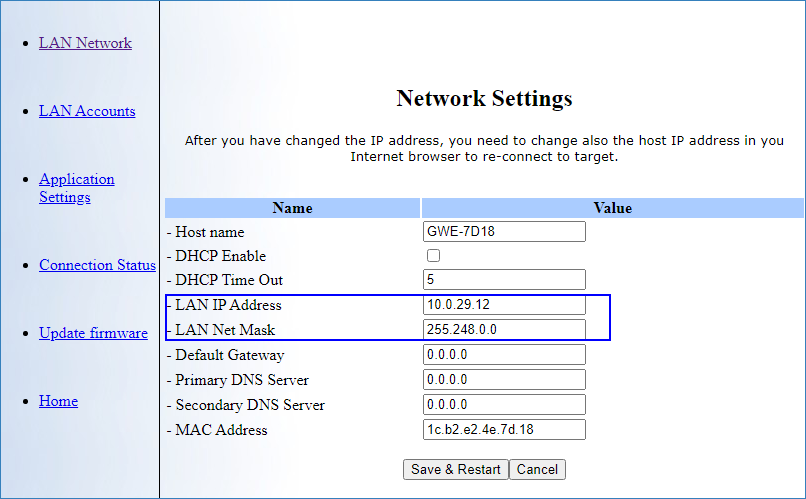Click the Host name input field

click(x=504, y=232)
